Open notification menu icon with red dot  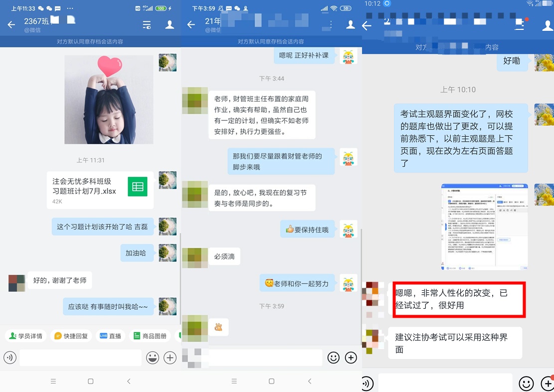tap(521, 24)
